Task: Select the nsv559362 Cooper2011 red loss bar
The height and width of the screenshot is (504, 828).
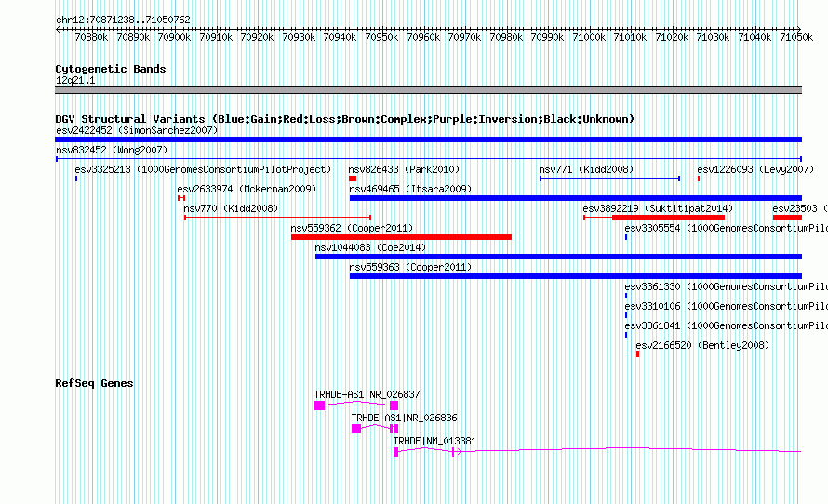Action: tap(401, 237)
